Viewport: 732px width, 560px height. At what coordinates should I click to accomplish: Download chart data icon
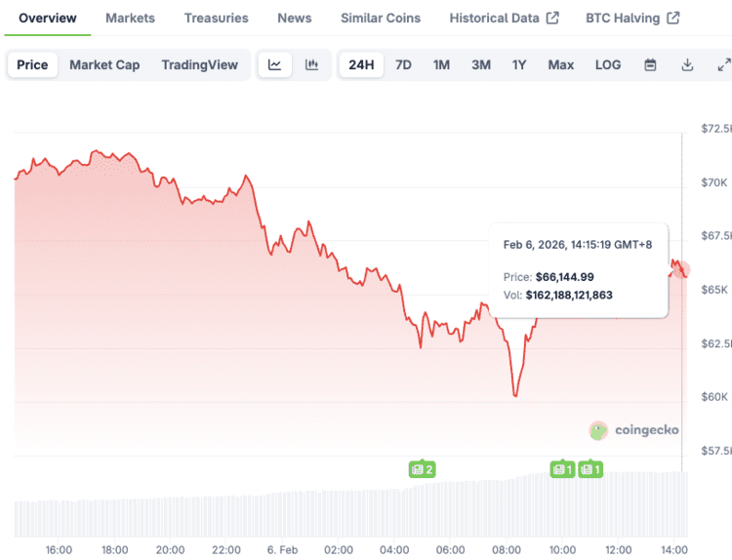pyautogui.click(x=687, y=65)
